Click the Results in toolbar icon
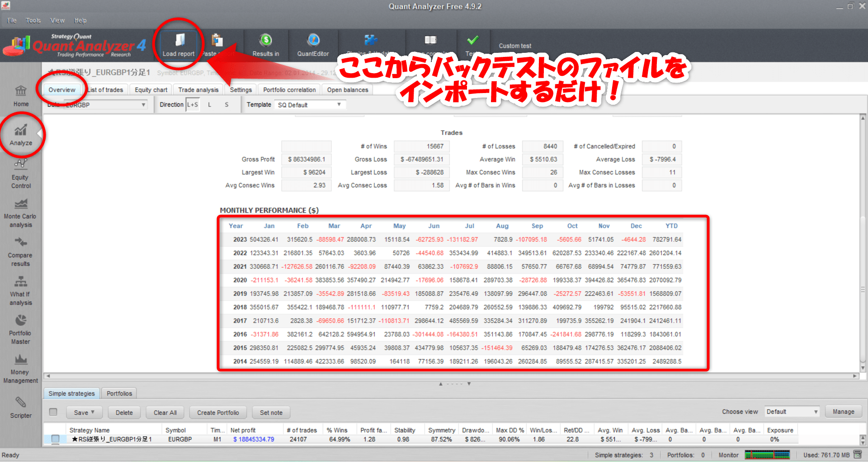This screenshot has height=462, width=868. click(265, 45)
